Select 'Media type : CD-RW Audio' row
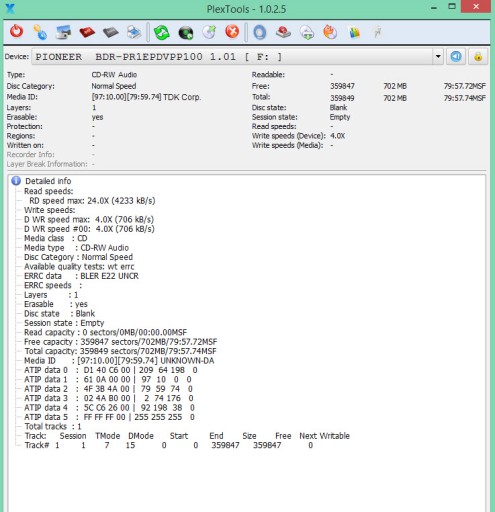 pos(76,248)
